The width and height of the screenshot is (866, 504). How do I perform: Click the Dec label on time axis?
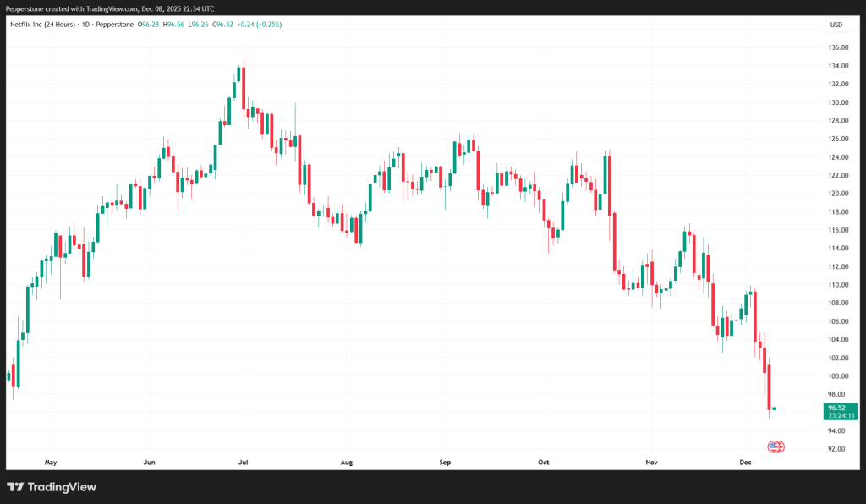point(746,463)
